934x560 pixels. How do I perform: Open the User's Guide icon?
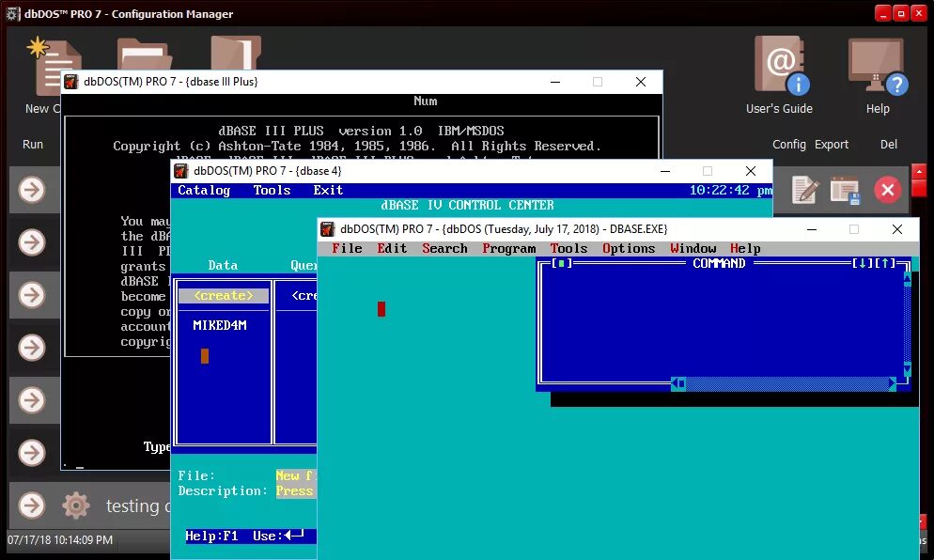click(780, 66)
